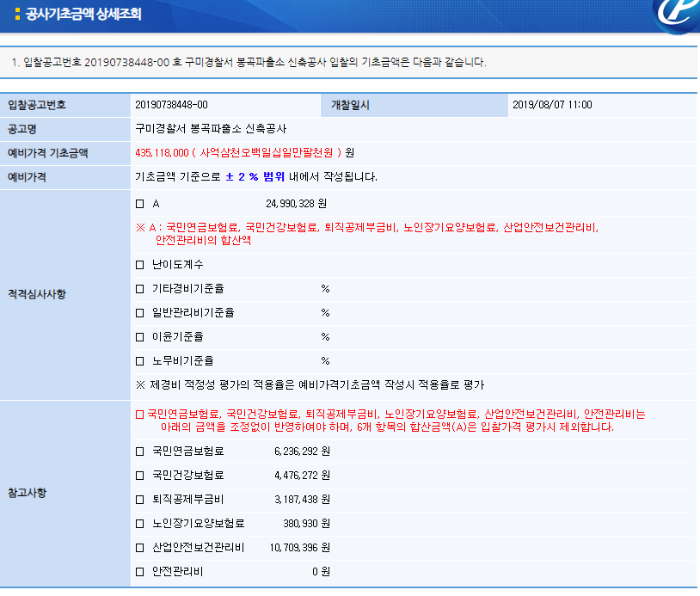This screenshot has height=596, width=700.
Task: Click the square bullet next to 안전관리비 0 원
Action: point(139,572)
